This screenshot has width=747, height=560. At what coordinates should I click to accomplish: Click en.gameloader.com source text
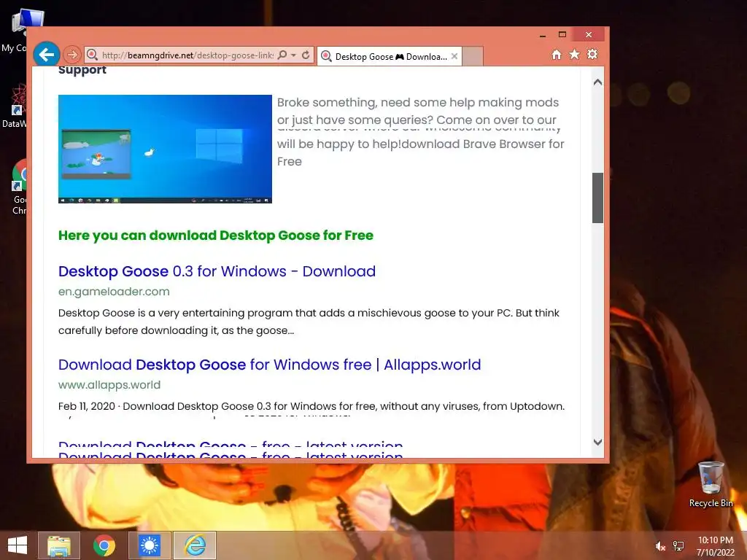pyautogui.click(x=114, y=292)
